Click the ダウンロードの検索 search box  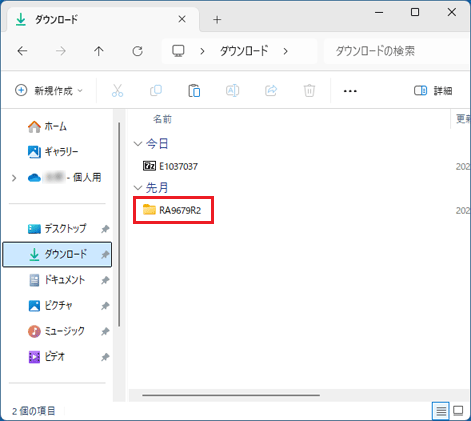pos(397,51)
